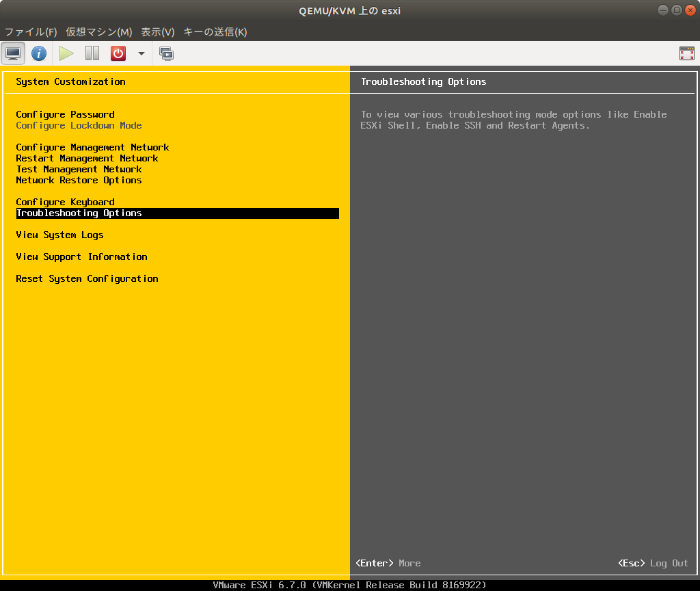Open the キーの送信(K) menu
700x591 pixels.
[215, 31]
